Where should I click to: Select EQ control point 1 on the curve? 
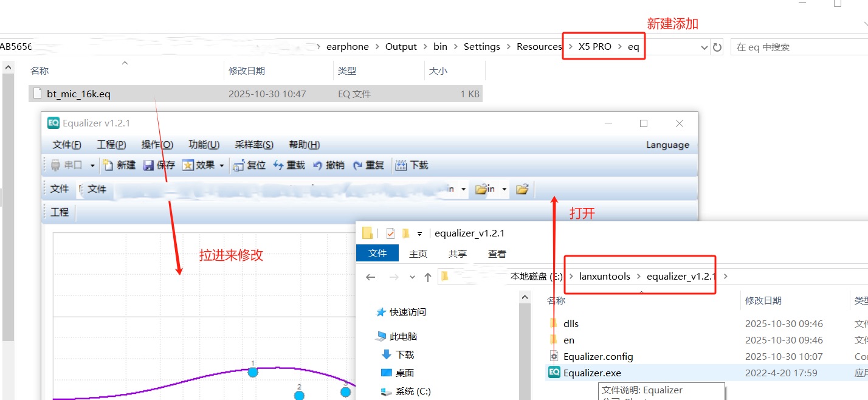[x=253, y=372]
